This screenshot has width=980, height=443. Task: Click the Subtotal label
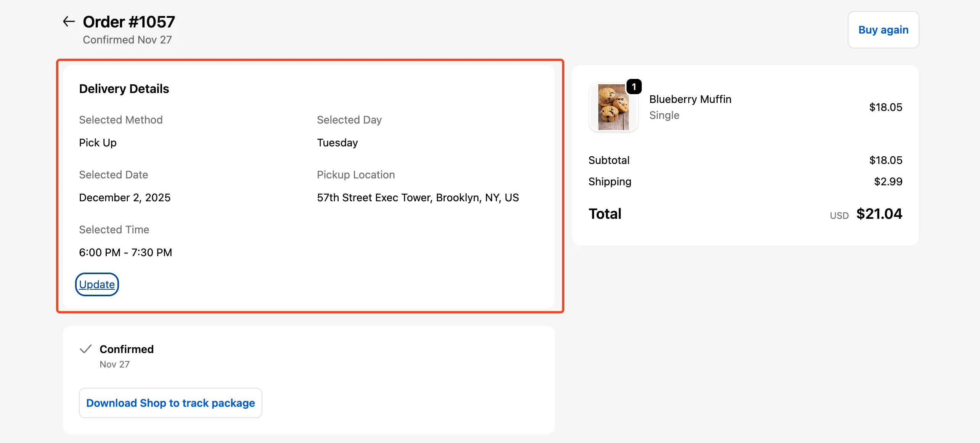(x=609, y=160)
